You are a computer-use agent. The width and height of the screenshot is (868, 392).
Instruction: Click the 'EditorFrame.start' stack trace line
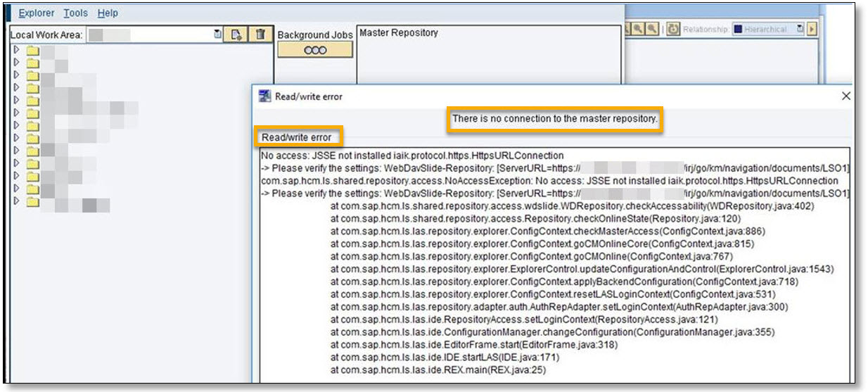[473, 345]
